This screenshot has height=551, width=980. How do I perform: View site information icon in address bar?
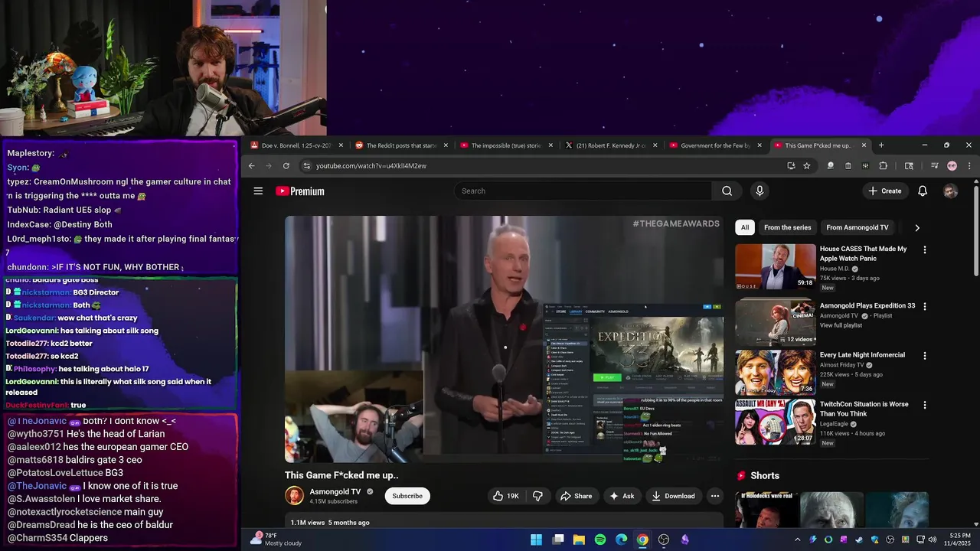(306, 166)
